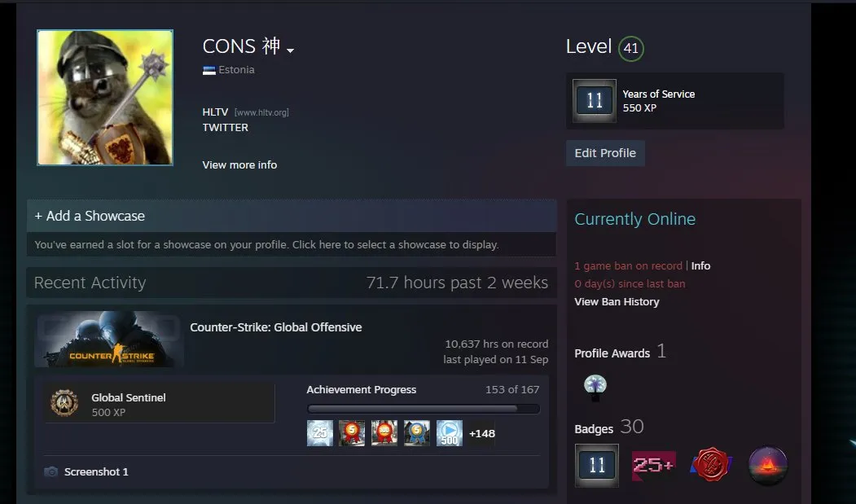The height and width of the screenshot is (504, 856).
Task: Click Currently Online status text
Action: click(635, 219)
